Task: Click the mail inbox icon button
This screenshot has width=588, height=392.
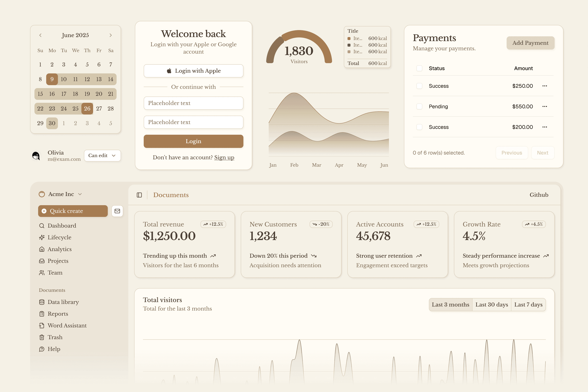Action: (x=117, y=211)
